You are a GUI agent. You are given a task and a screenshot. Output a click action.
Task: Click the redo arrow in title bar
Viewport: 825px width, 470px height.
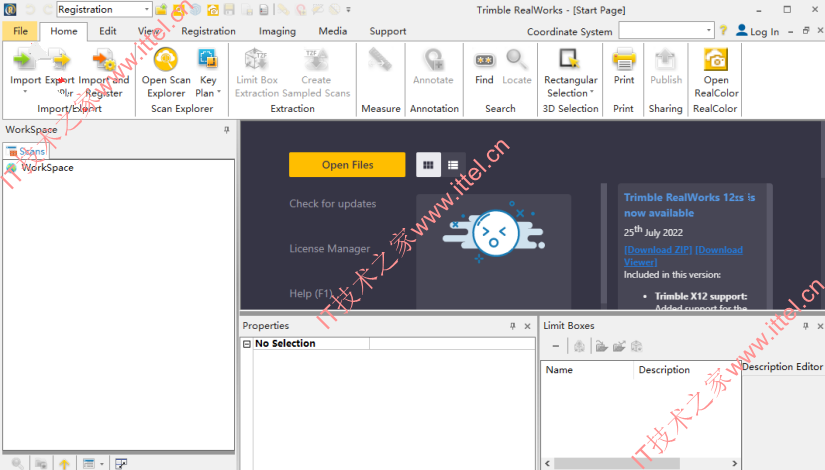[47, 9]
